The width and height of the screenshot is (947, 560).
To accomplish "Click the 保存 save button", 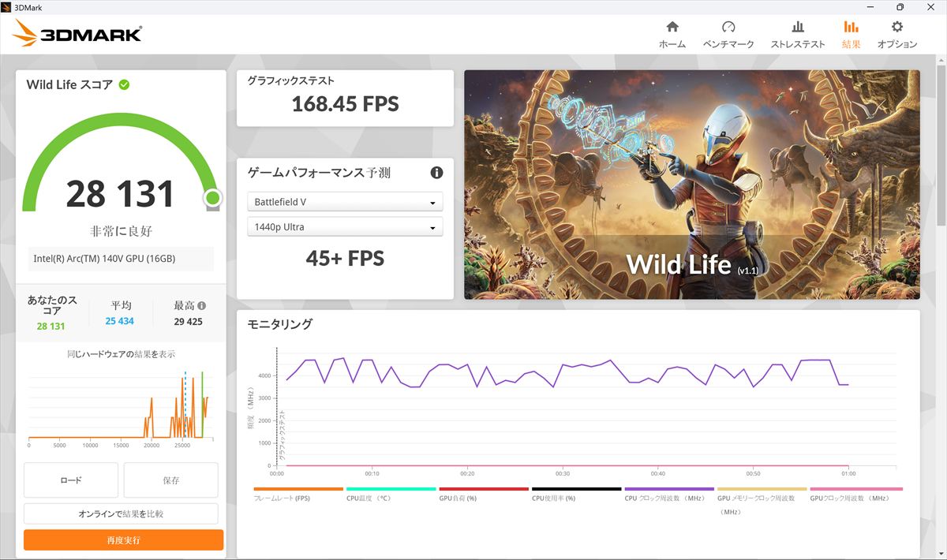I will point(170,480).
